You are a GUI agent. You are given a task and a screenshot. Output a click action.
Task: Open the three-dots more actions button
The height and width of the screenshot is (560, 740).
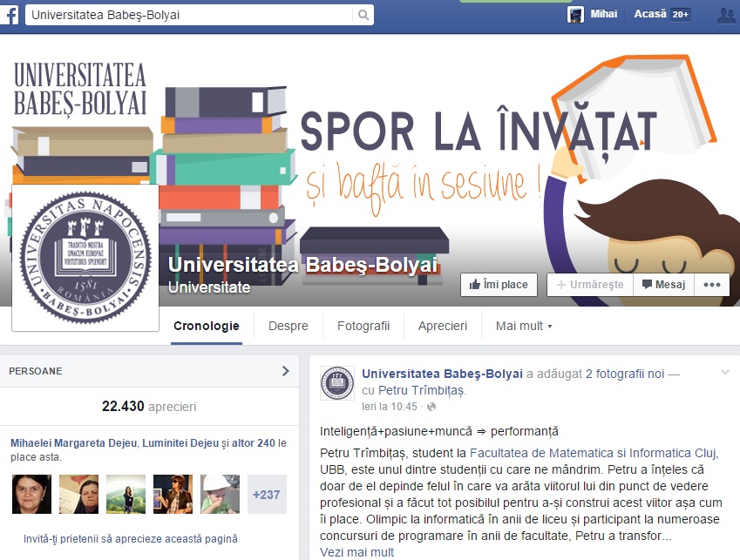pos(712,285)
